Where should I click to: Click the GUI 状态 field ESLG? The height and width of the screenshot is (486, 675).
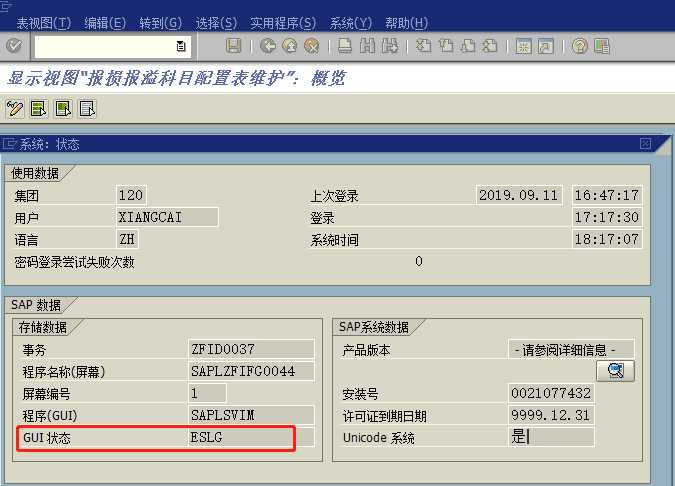tap(251, 437)
